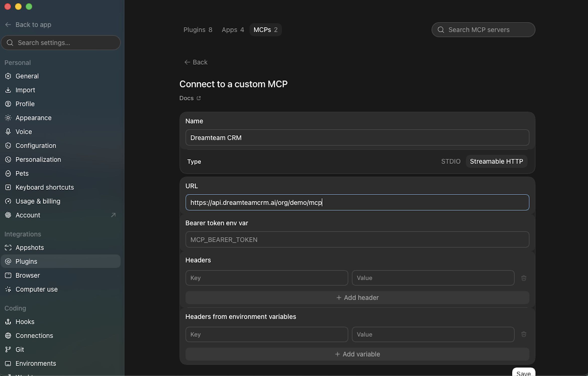The height and width of the screenshot is (376, 588).
Task: Click the Appshots capture icon
Action: [8, 248]
